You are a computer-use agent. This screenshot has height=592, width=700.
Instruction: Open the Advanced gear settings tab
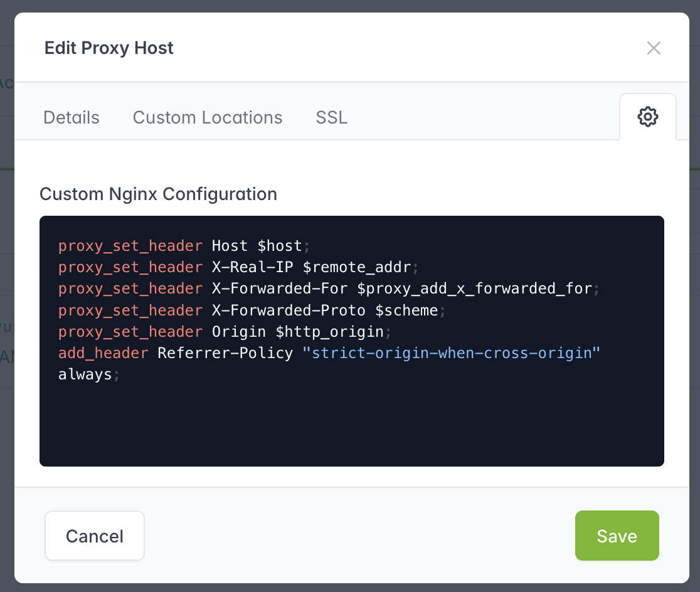tap(648, 117)
